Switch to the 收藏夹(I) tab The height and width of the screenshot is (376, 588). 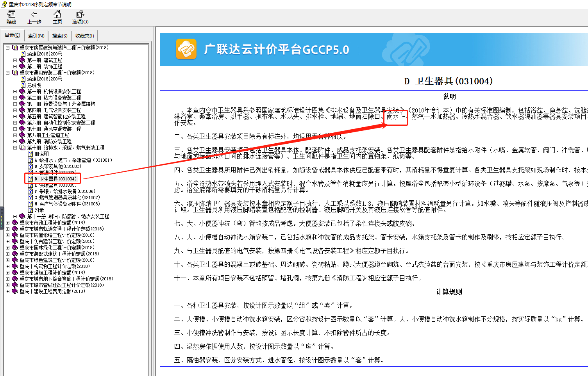pyautogui.click(x=84, y=36)
